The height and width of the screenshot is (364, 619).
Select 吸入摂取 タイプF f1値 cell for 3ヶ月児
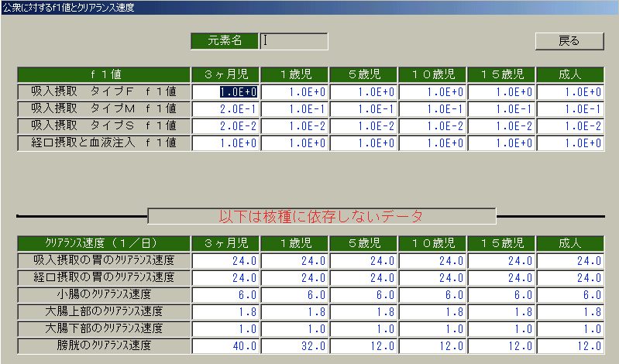click(x=225, y=91)
